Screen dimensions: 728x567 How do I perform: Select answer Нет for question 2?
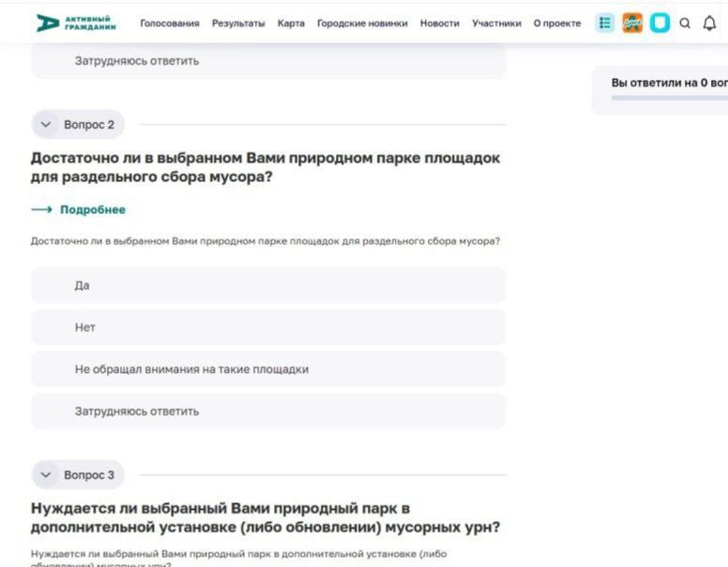pos(268,328)
